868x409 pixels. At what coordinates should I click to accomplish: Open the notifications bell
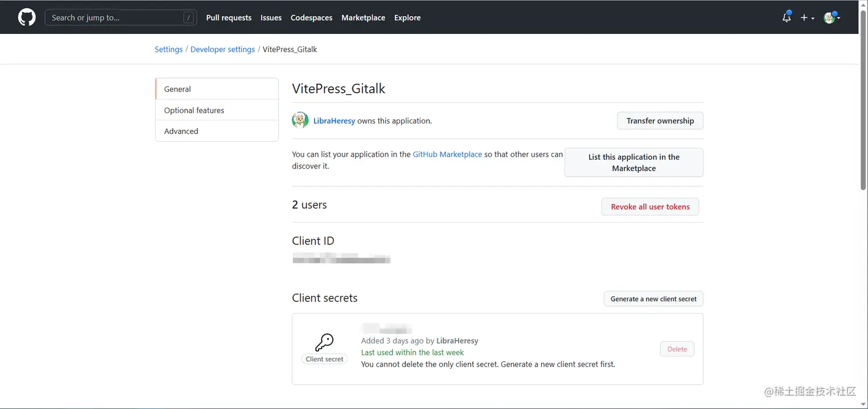click(786, 17)
